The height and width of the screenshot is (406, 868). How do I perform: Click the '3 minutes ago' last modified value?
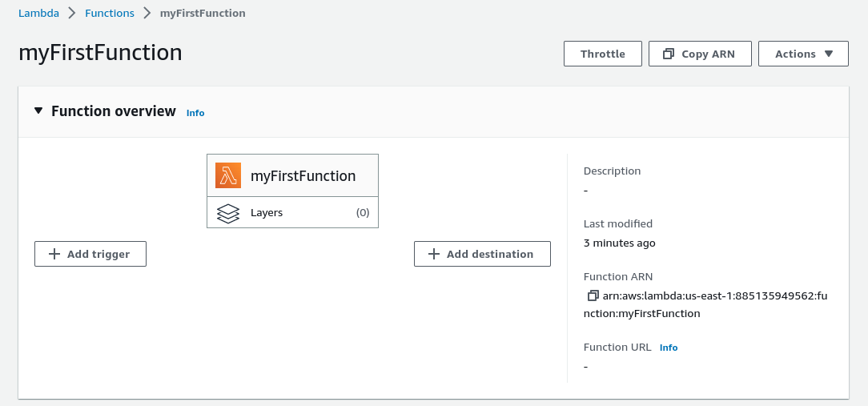point(619,243)
